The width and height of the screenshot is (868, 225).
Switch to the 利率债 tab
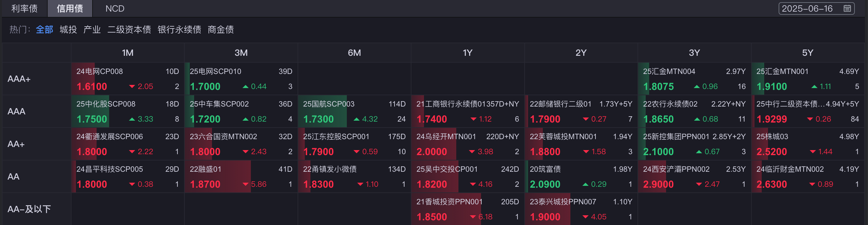point(24,8)
